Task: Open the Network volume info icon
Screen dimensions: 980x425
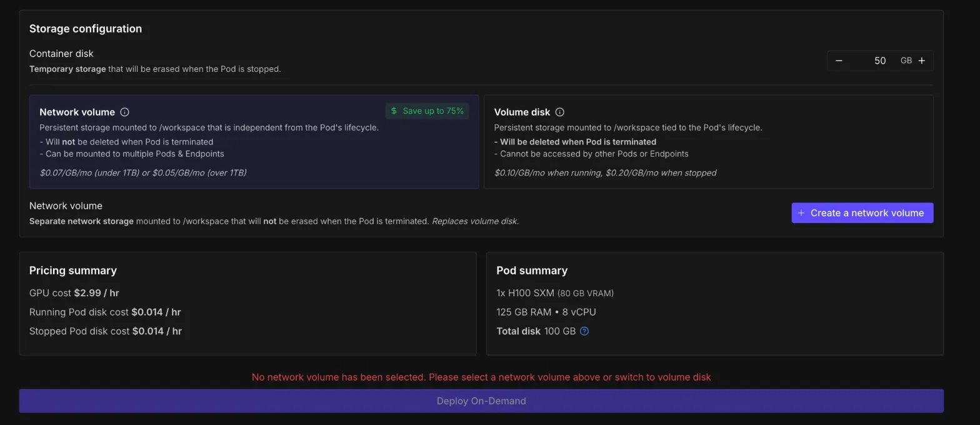Action: [124, 112]
